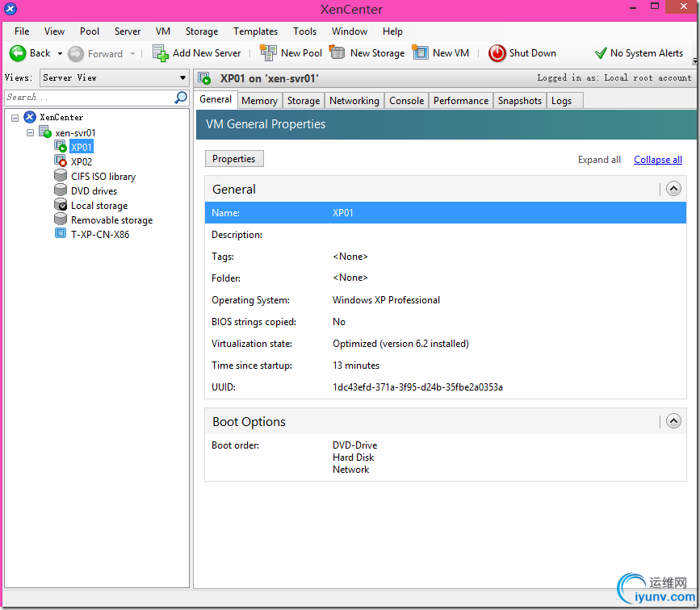Switch to the Memory tab

(259, 100)
